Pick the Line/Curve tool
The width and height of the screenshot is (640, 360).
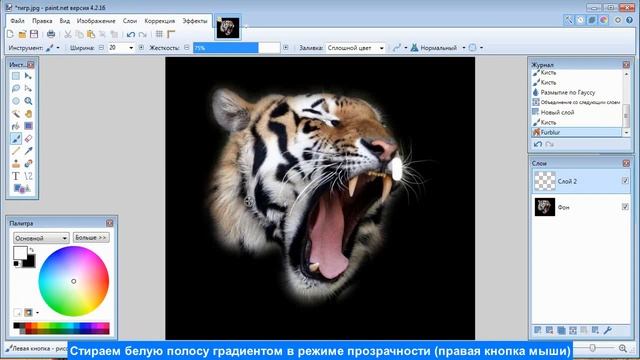pyautogui.click(x=28, y=176)
